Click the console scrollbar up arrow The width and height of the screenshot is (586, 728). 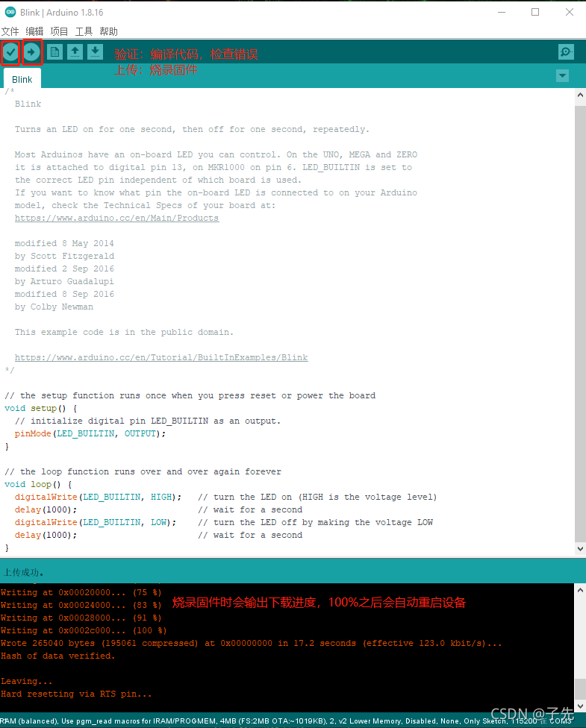[580, 590]
